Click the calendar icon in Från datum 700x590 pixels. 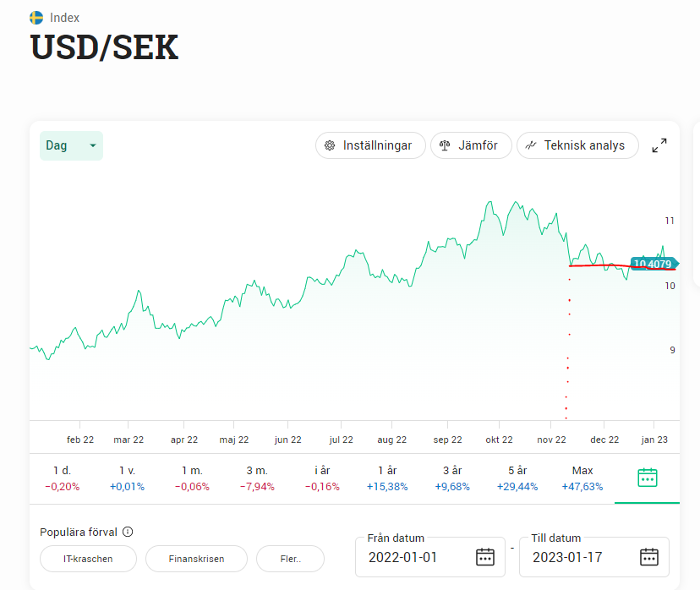[484, 557]
